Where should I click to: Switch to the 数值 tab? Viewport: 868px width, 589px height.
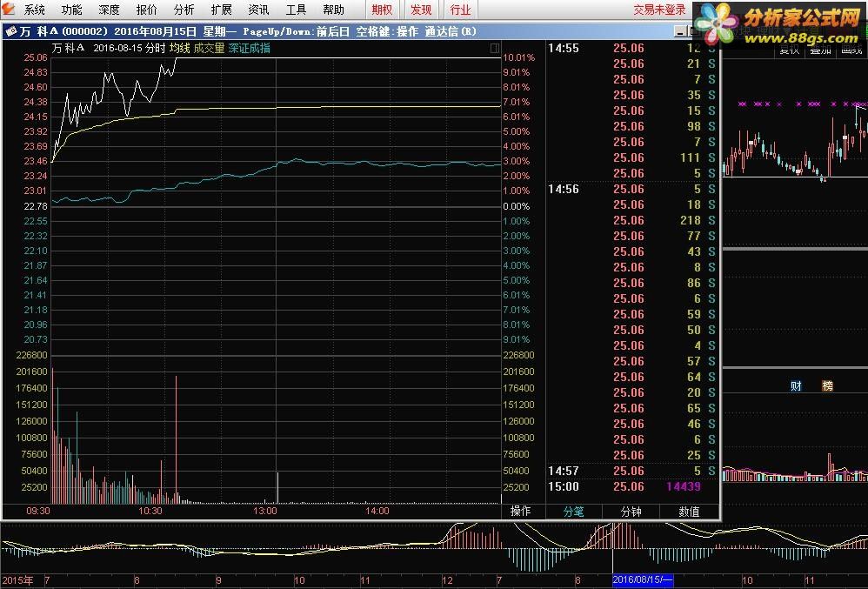(689, 512)
